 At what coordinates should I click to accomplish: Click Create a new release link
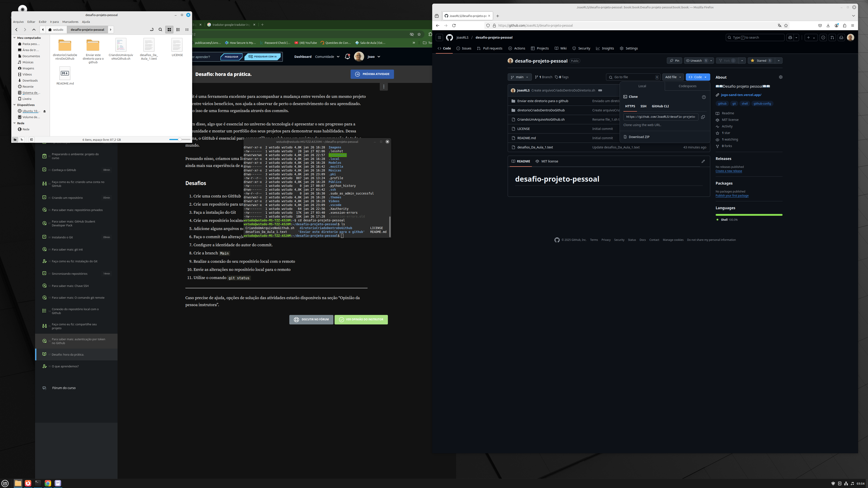(729, 171)
